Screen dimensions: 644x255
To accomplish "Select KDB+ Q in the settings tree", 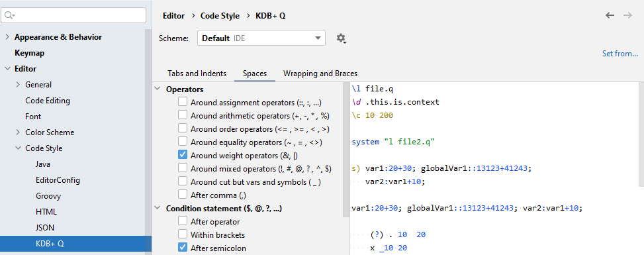I will tap(75, 244).
